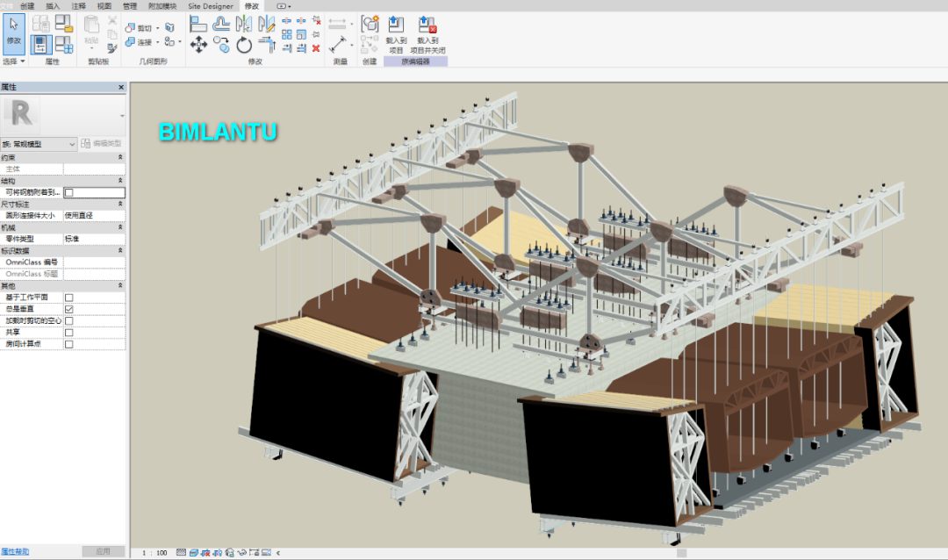
Task: Select the 剪切 (Cut geometry) tool
Action: pyautogui.click(x=139, y=28)
